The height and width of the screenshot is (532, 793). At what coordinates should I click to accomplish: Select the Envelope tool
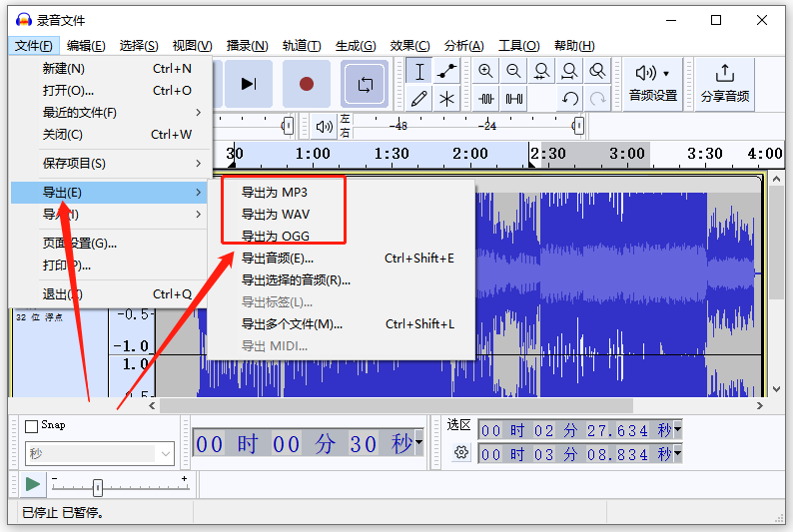tap(446, 71)
